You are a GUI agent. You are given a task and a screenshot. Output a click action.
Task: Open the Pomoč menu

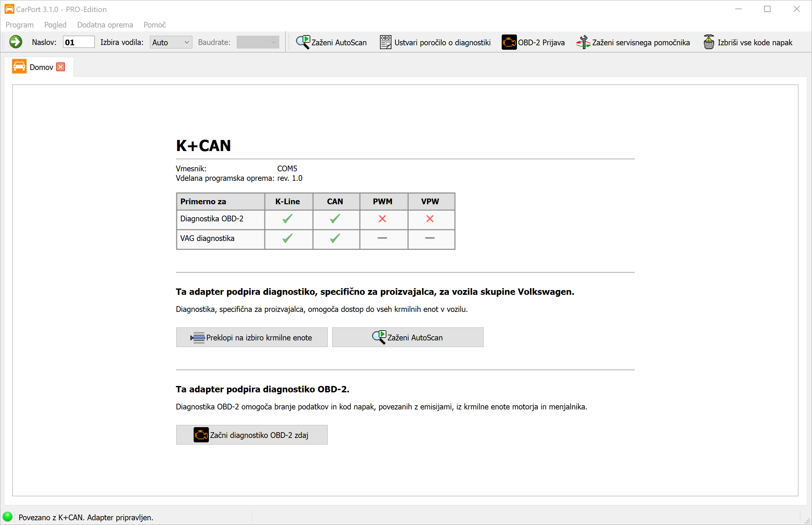tap(155, 25)
